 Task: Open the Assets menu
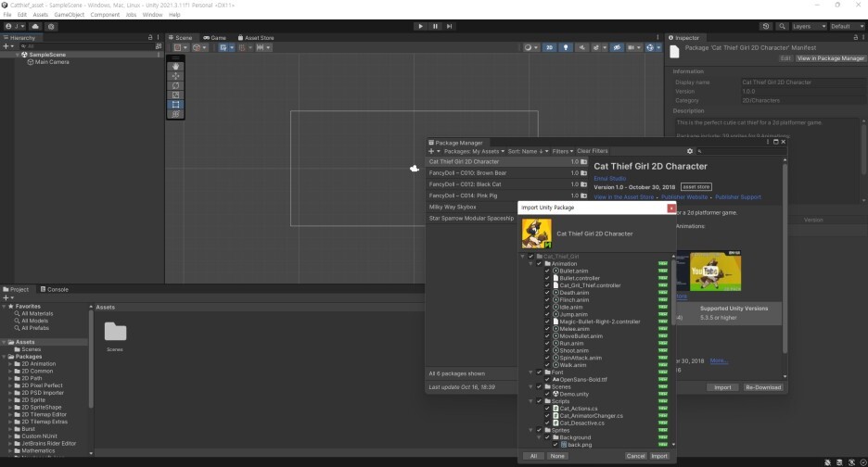tap(41, 15)
